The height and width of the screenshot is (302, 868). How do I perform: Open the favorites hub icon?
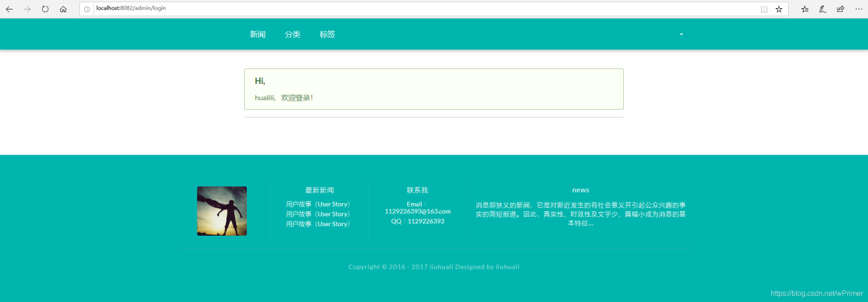tap(805, 9)
